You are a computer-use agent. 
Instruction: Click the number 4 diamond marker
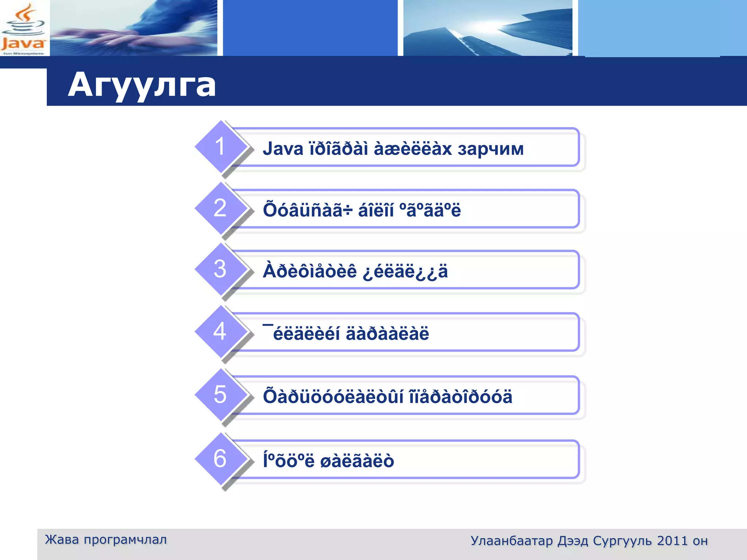(220, 332)
